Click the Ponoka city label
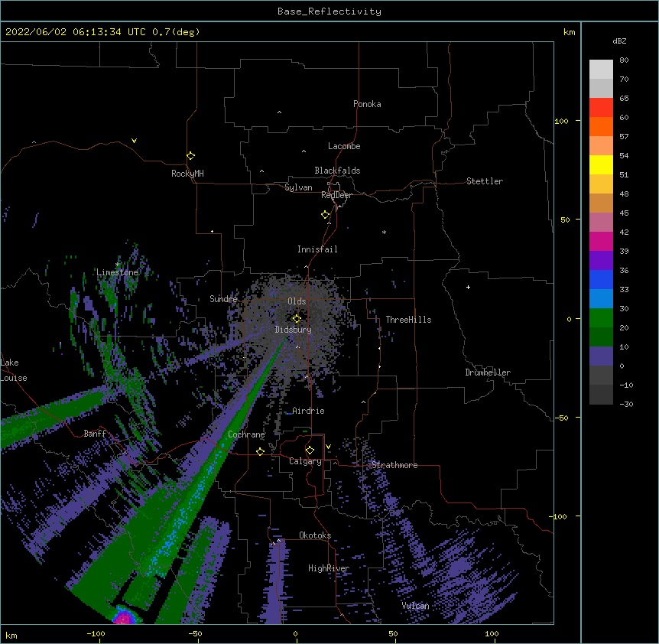Viewport: 659px width, 644px height. click(x=367, y=104)
